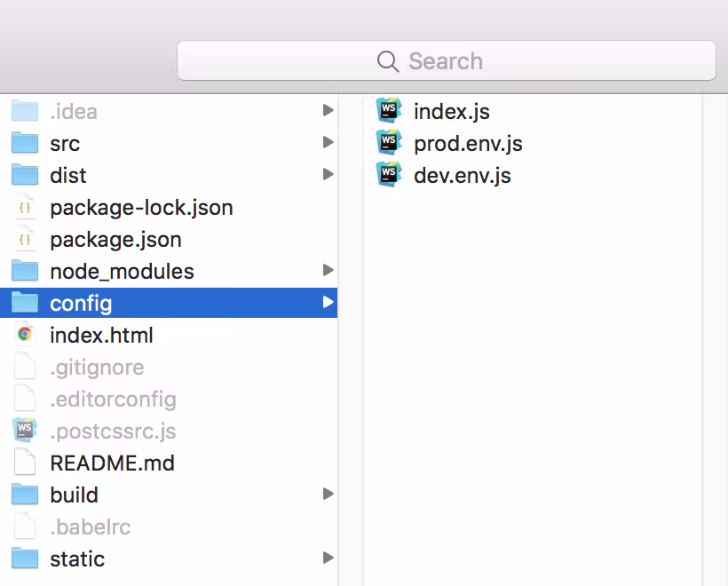Screen dimensions: 728x586
Task: Open the .idea folder arrow
Action: coord(328,111)
